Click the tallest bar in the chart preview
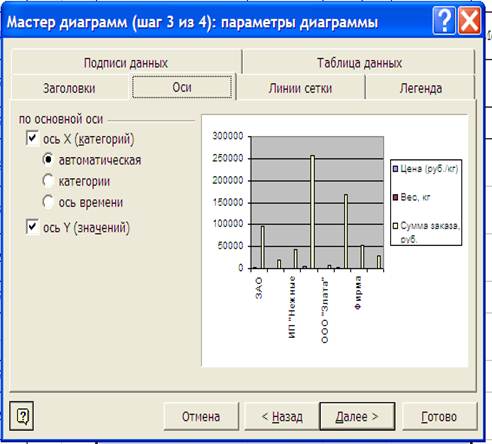Screen dimensions: 492x444 pos(312,212)
